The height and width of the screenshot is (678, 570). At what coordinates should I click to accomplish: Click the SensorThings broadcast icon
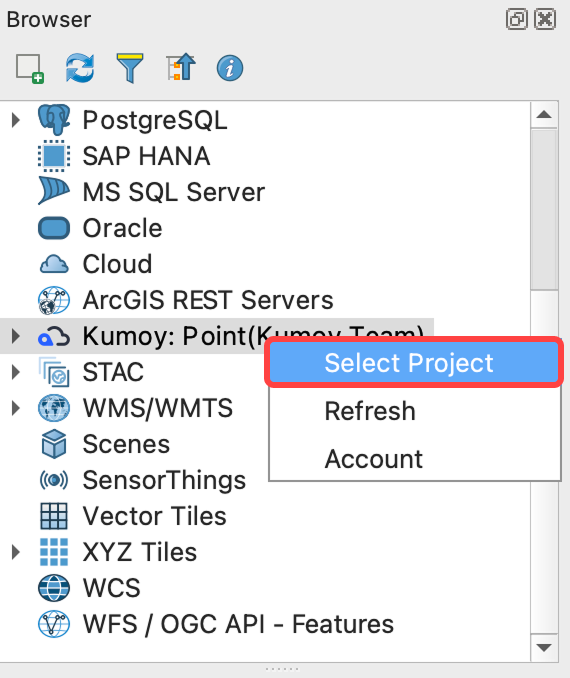(54, 480)
